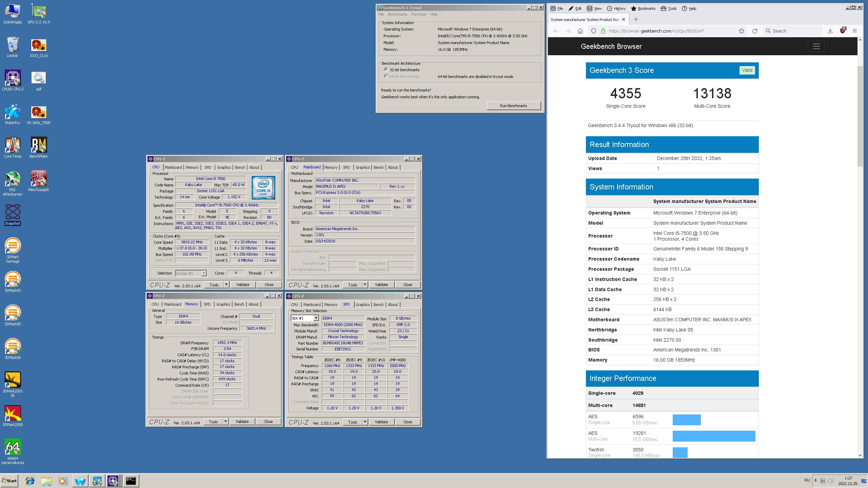Open Internet Explorer from the taskbar

(x=30, y=481)
